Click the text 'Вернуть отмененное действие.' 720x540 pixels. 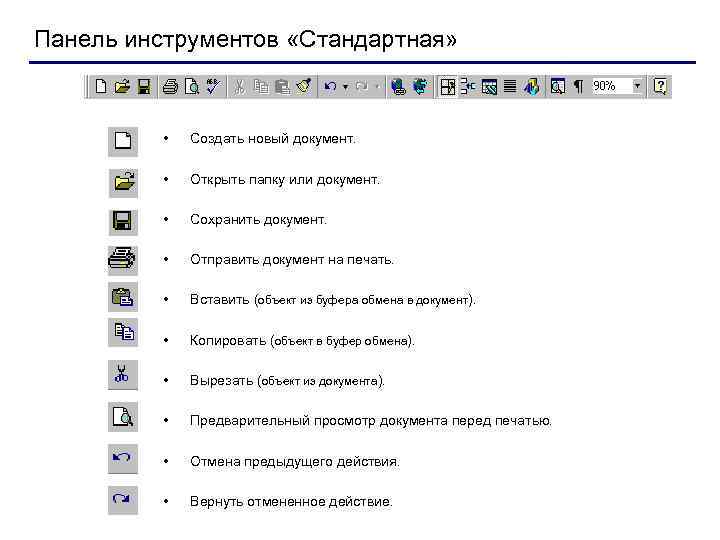[x=292, y=501]
